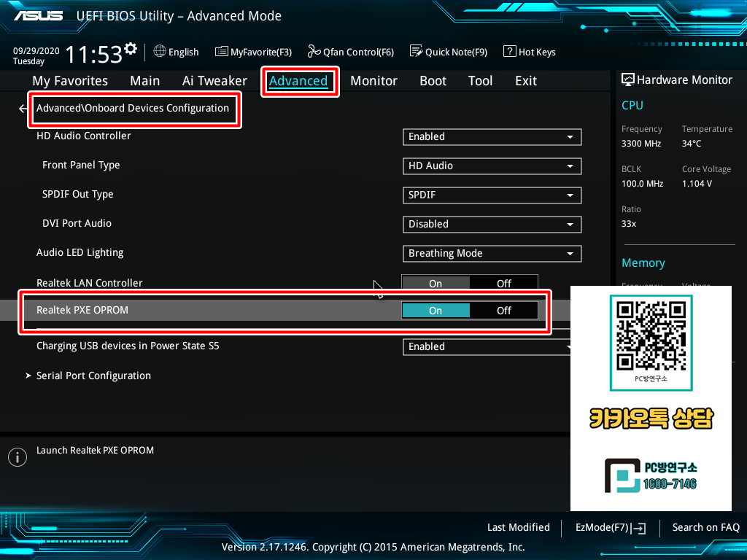Image resolution: width=747 pixels, height=560 pixels.
Task: Click the 3300 MHz frequency value
Action: coord(640,144)
